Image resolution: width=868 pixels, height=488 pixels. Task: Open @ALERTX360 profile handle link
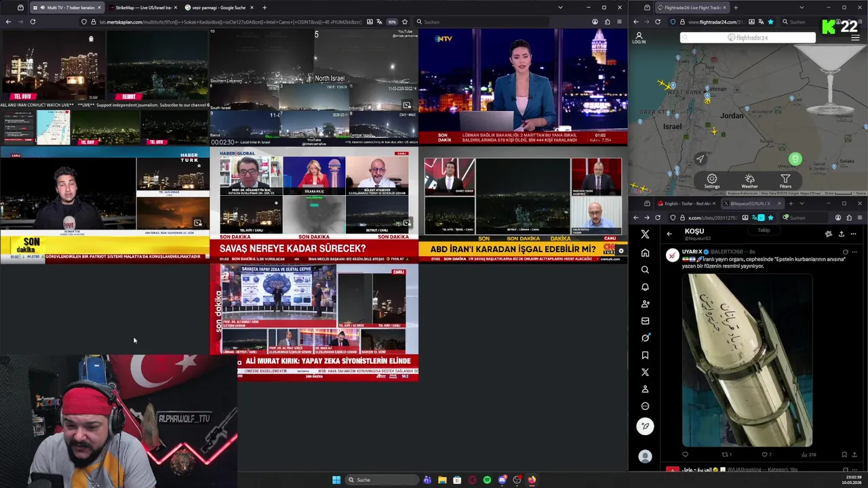pos(726,251)
